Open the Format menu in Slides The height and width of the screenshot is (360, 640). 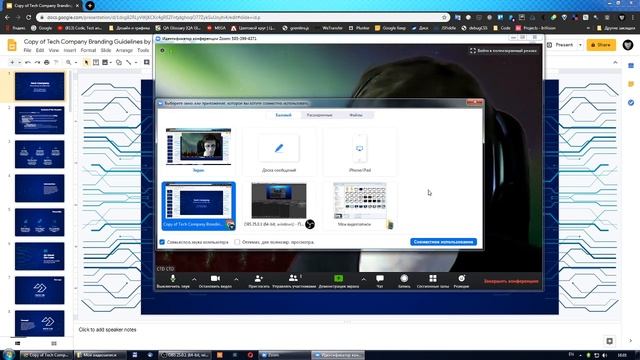[x=88, y=50]
